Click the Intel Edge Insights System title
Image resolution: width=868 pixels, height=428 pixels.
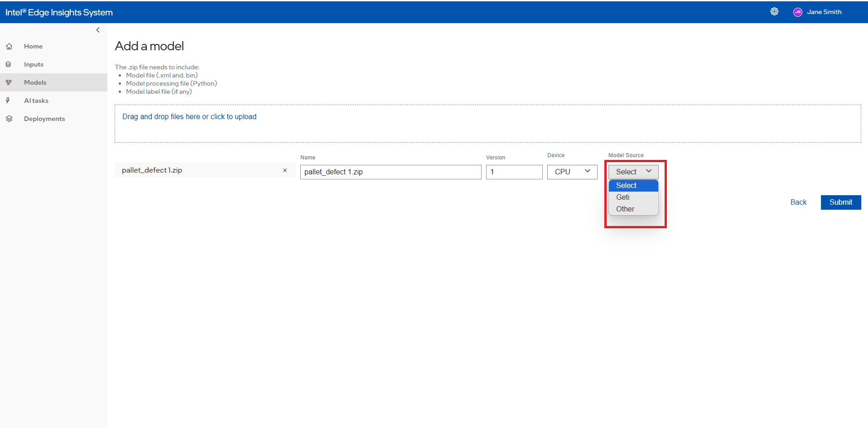pyautogui.click(x=59, y=12)
